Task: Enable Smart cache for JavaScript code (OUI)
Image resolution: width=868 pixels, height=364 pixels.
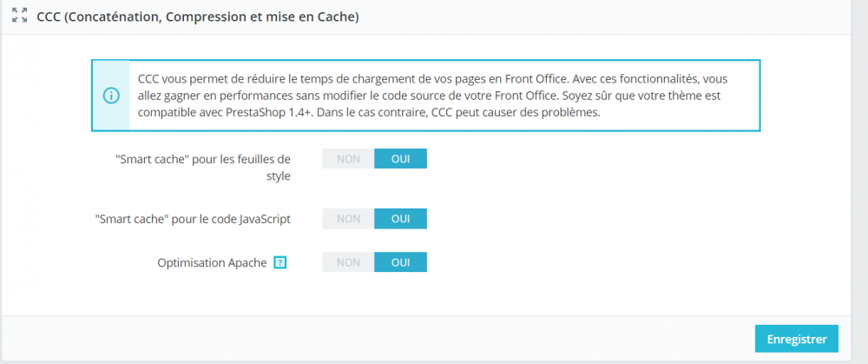Action: click(400, 219)
